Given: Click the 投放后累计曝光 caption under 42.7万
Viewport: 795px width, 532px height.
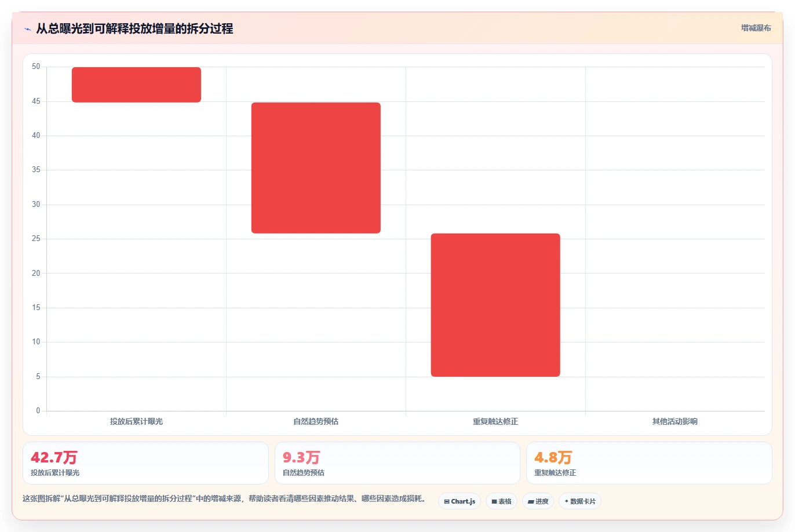Looking at the screenshot, I should (55, 473).
